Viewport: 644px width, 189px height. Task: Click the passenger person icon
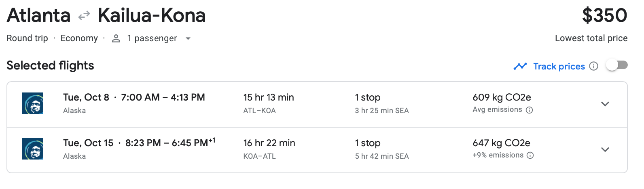(116, 38)
